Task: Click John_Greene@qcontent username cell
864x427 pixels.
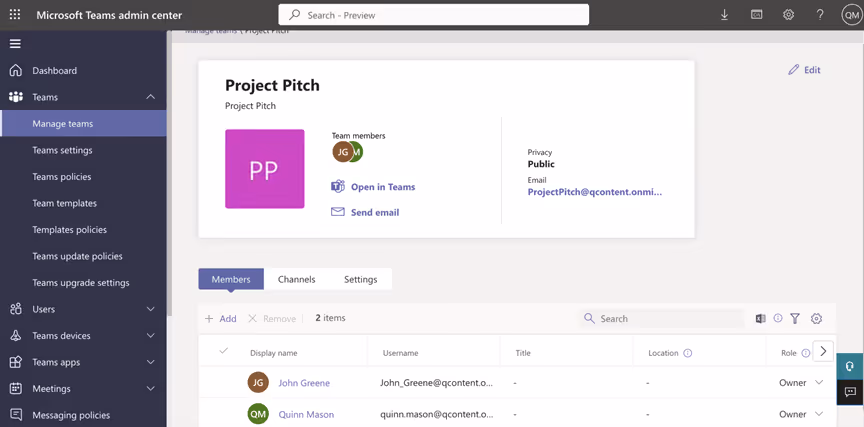Action: click(436, 383)
